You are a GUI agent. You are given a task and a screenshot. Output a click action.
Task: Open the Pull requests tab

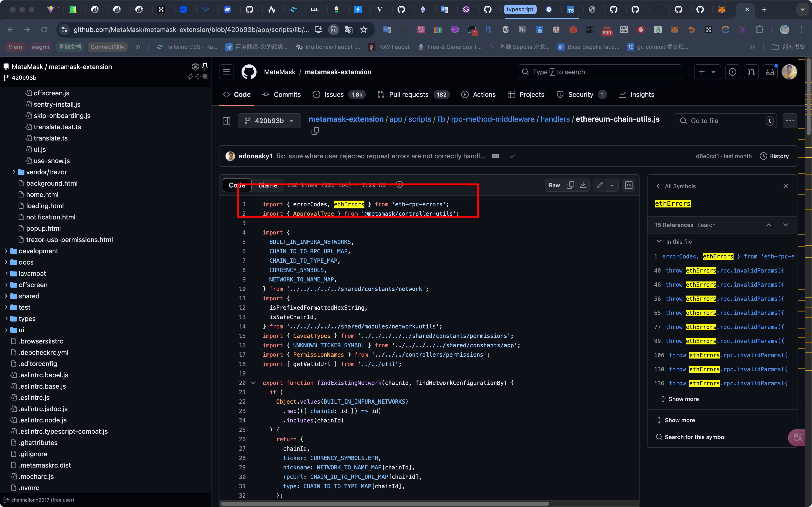pyautogui.click(x=413, y=94)
